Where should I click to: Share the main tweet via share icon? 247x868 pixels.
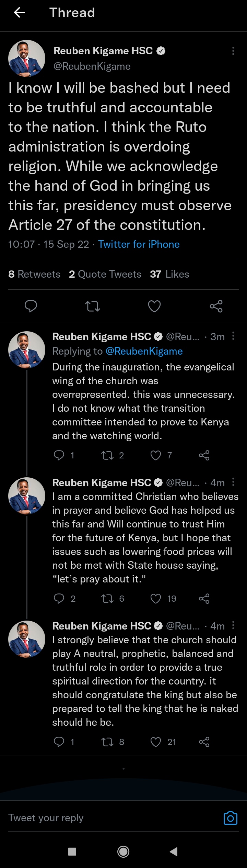216,306
